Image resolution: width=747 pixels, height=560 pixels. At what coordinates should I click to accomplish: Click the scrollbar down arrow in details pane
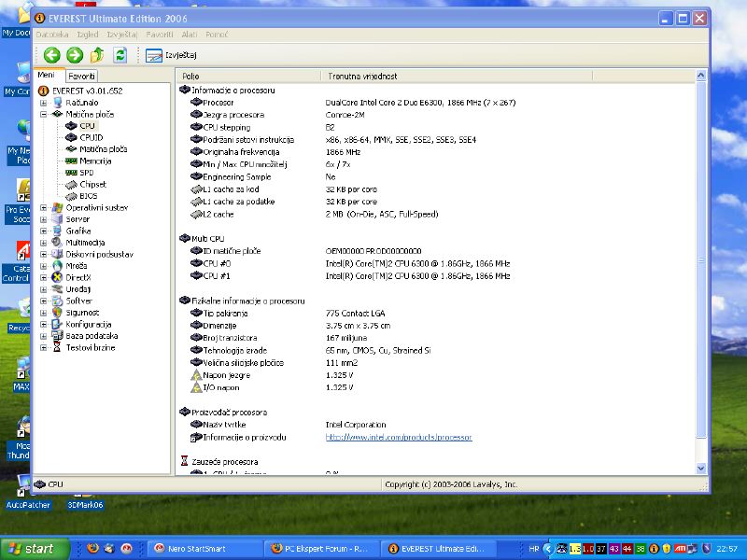tap(701, 469)
